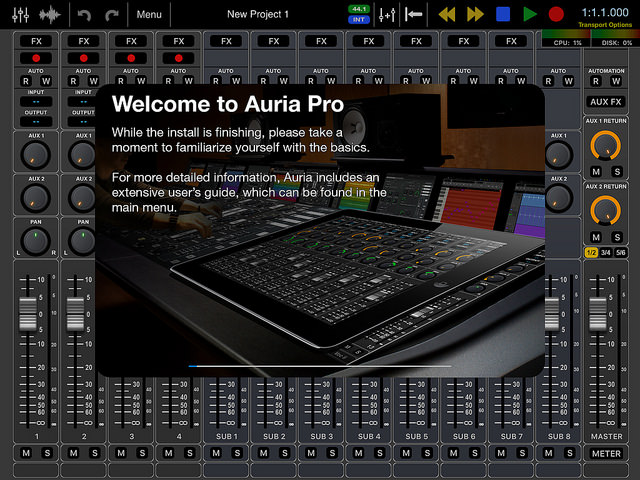Toggle the INT sync indicator

[x=359, y=19]
